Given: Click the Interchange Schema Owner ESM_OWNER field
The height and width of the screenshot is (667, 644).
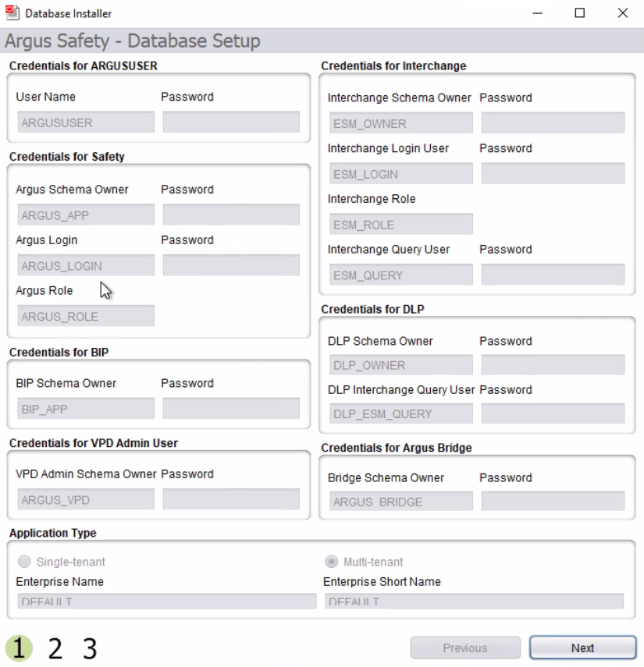Looking at the screenshot, I should click(x=400, y=122).
